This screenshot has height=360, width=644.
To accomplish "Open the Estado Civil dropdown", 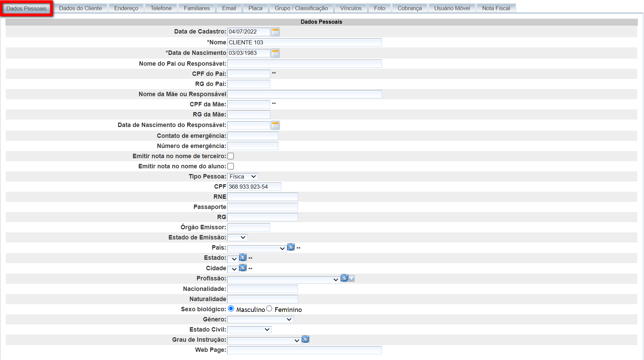I will pyautogui.click(x=249, y=330).
